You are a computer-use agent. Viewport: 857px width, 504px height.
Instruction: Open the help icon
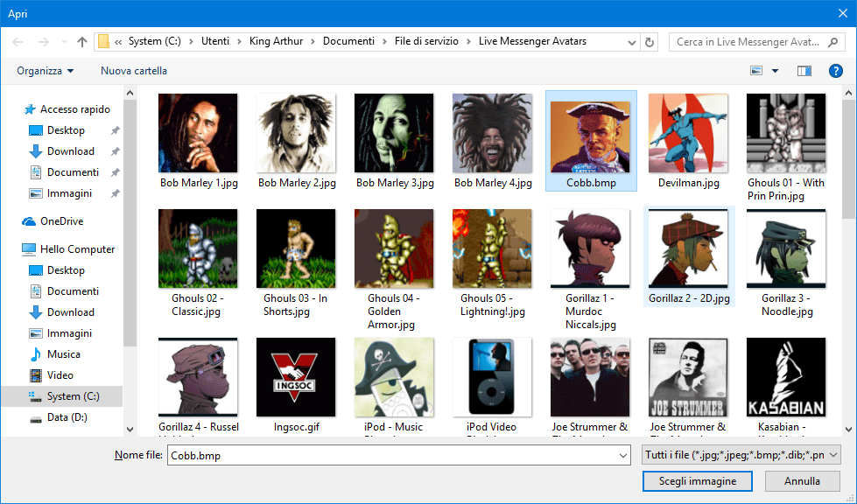point(836,71)
